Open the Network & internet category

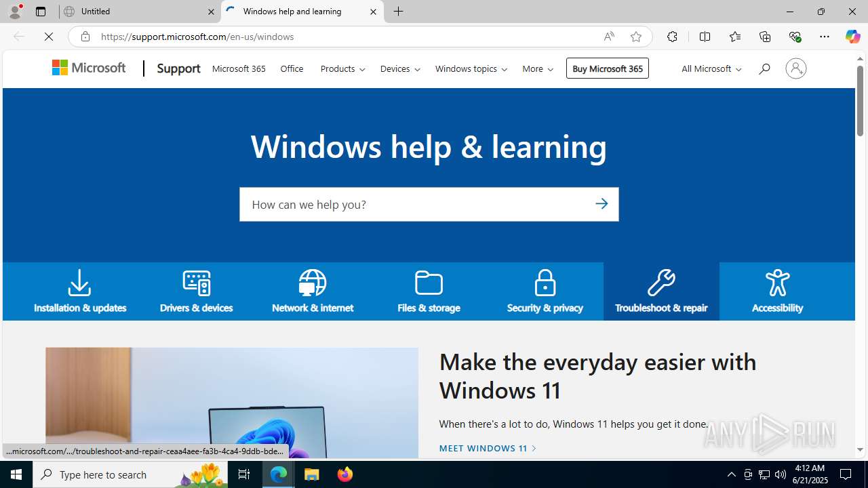point(313,291)
